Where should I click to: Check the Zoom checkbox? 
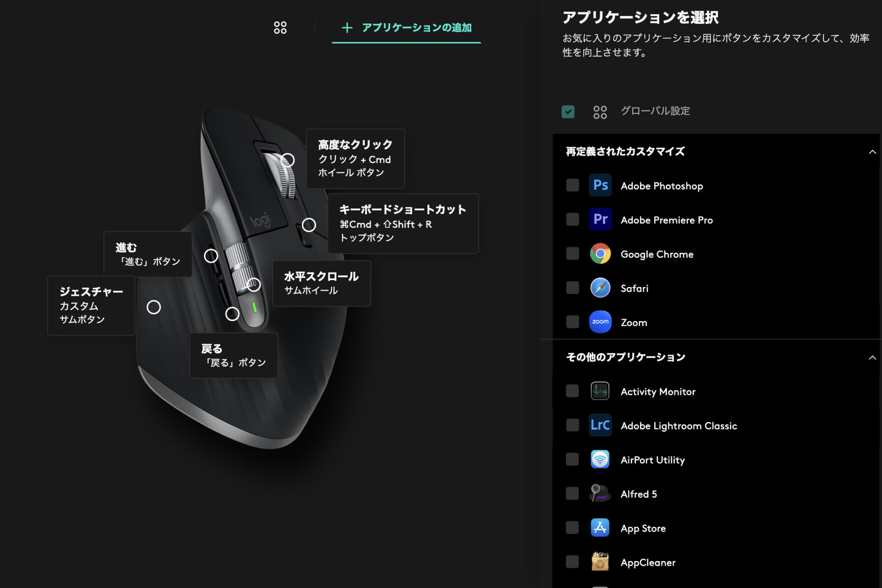tap(572, 322)
